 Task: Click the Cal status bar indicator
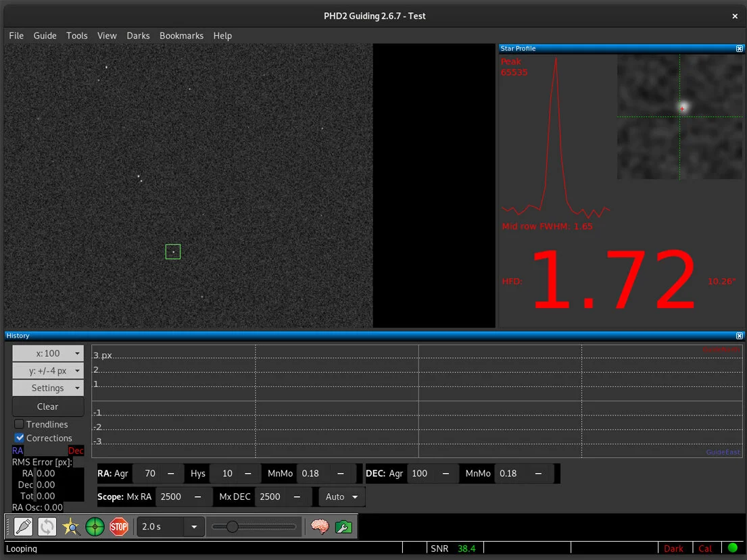click(705, 549)
